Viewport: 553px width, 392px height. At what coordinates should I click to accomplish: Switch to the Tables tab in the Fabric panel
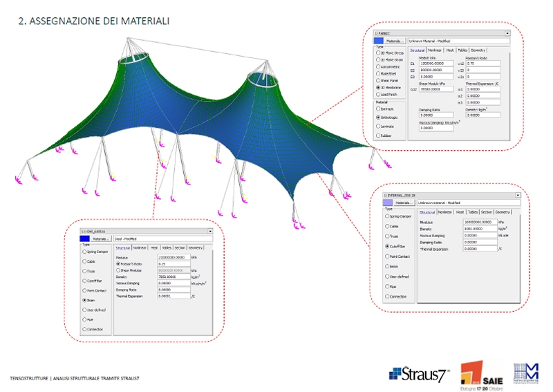click(463, 50)
